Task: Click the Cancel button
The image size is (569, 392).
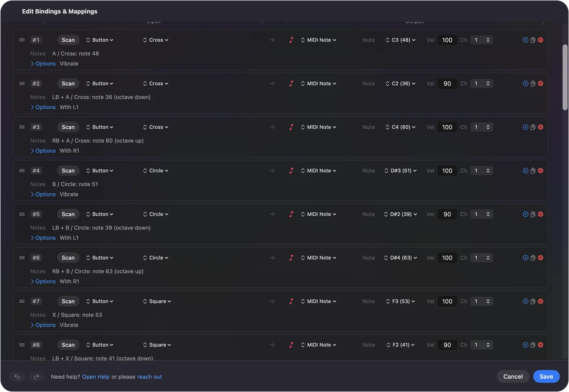Action: point(513,377)
